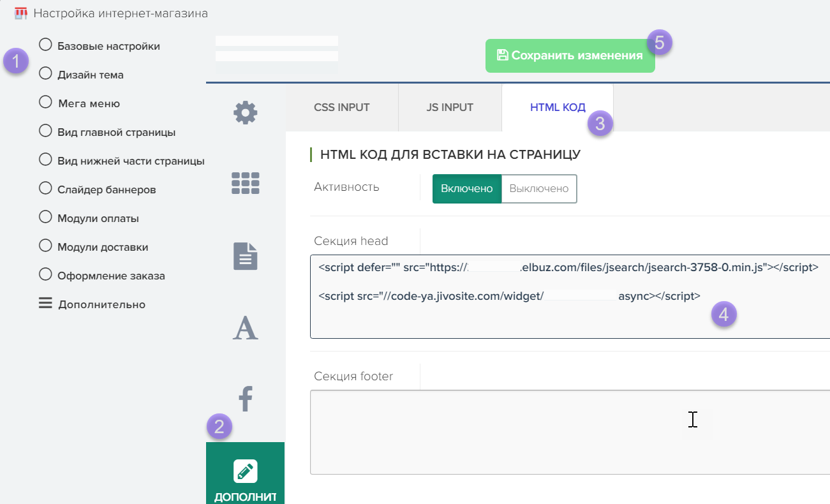Switch to the JS INPUT tab
This screenshot has width=830, height=504.
coord(450,107)
